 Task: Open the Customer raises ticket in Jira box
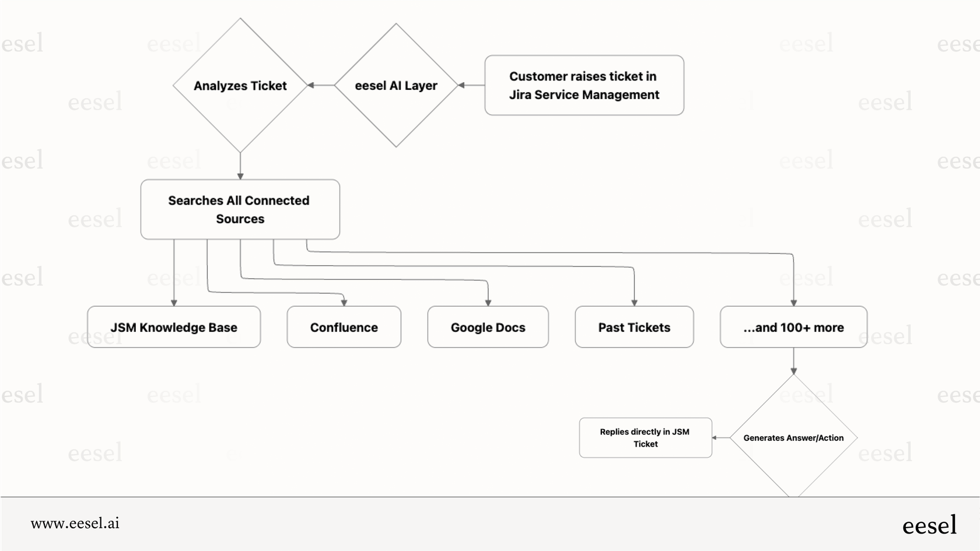click(x=584, y=85)
